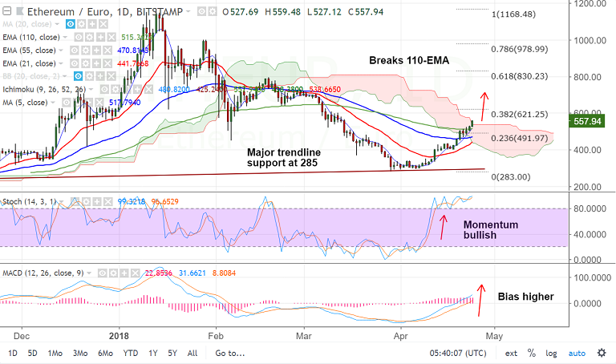Screen dimensions: 616x364
Task: Toggle percentage scale (%)
Action: coord(532,353)
